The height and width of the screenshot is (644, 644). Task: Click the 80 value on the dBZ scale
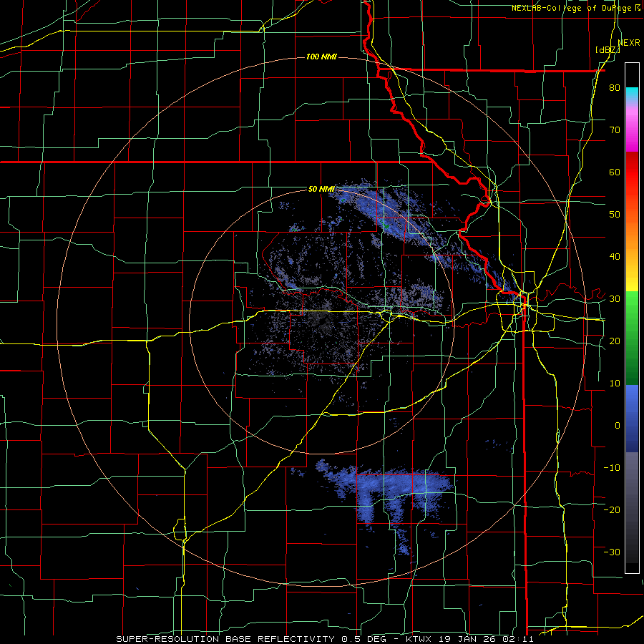pos(615,88)
